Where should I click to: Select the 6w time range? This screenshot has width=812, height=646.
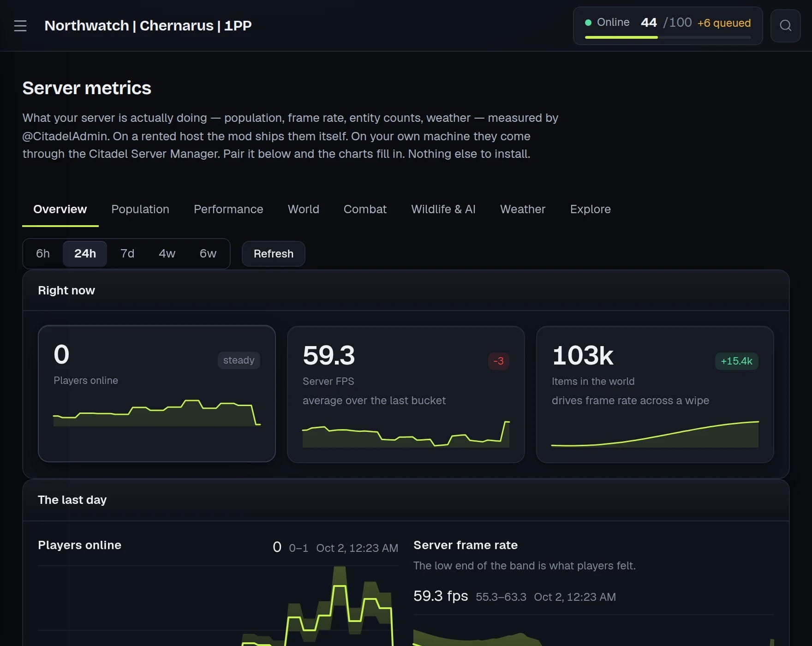208,253
